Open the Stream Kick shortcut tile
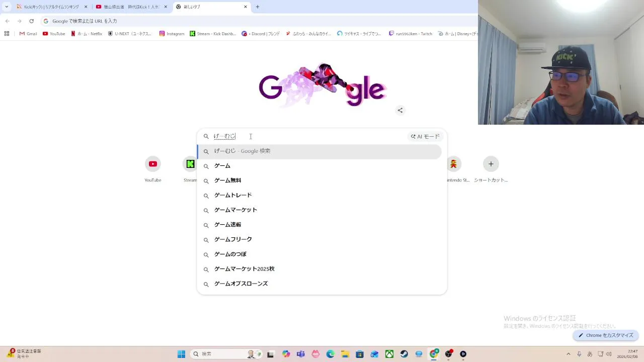The image size is (644, 362). click(190, 169)
